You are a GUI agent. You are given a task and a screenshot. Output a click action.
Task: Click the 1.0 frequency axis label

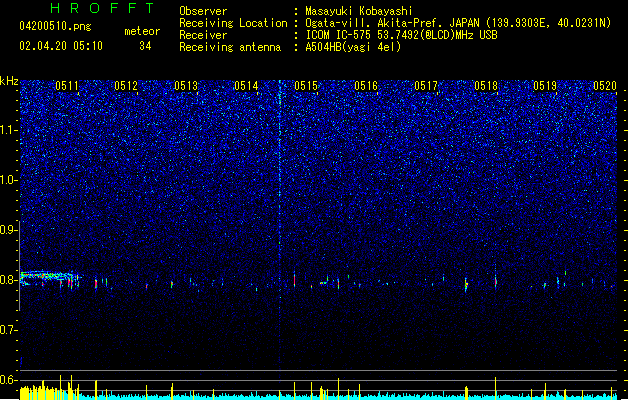tap(9, 180)
